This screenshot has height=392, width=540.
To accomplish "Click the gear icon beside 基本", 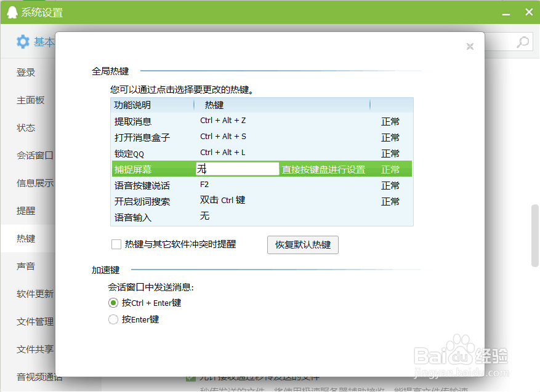I will [x=23, y=42].
